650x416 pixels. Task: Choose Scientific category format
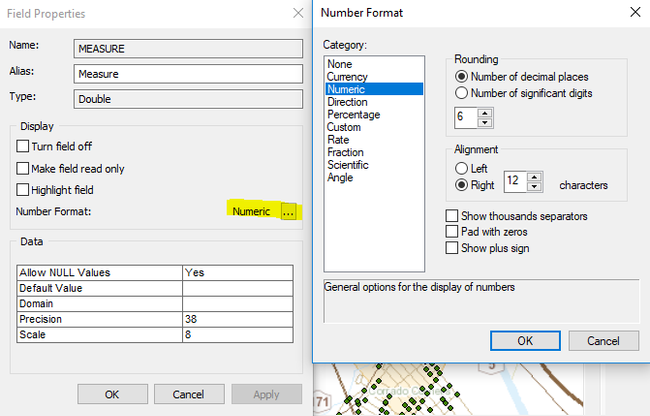349,165
